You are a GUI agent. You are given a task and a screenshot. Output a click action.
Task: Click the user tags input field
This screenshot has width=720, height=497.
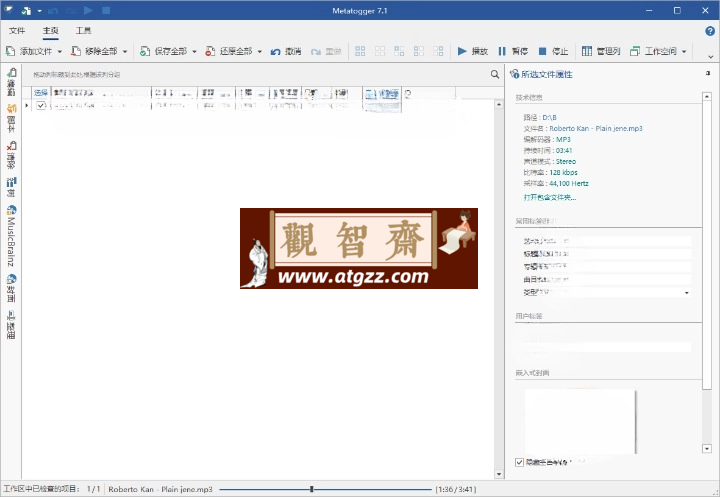tap(607, 346)
